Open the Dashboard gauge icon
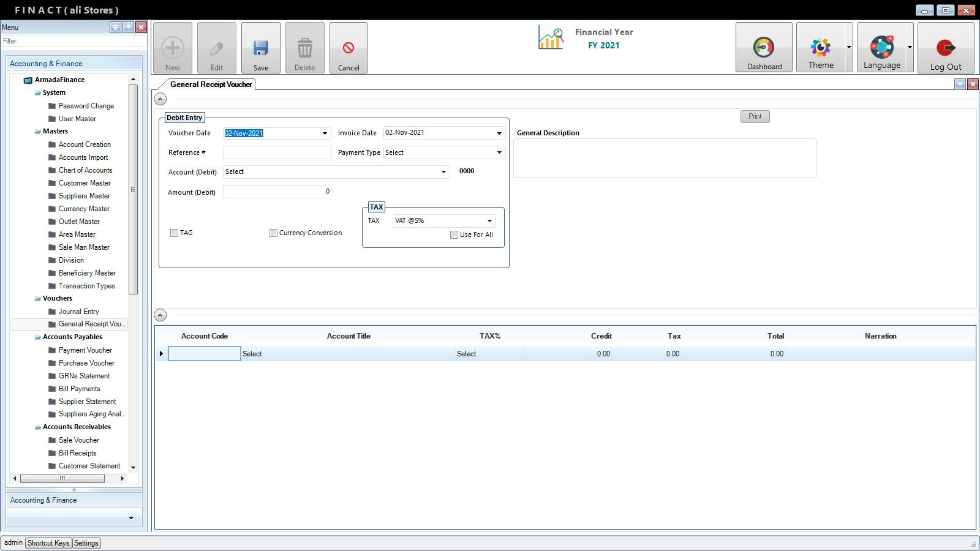The image size is (980, 551). pos(763,48)
